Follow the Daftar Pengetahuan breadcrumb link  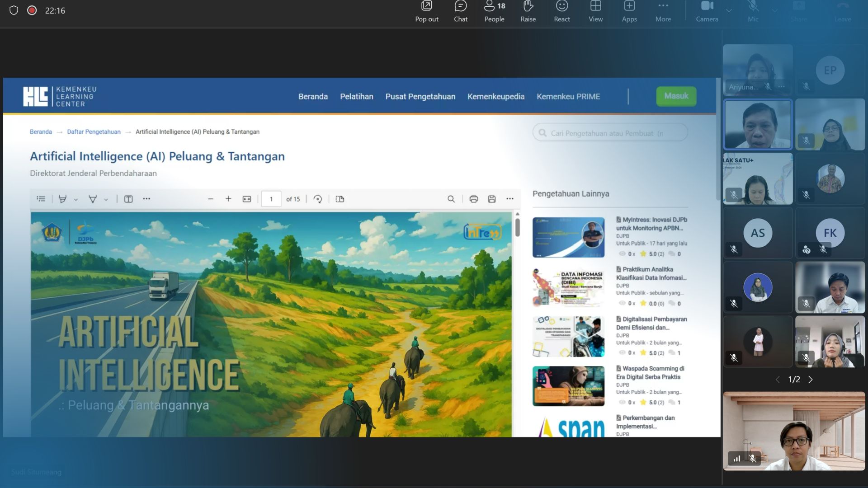click(x=94, y=131)
